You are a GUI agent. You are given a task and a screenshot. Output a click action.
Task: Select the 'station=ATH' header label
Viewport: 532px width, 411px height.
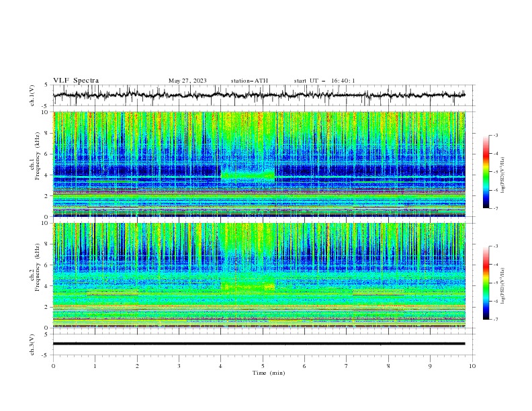249,81
